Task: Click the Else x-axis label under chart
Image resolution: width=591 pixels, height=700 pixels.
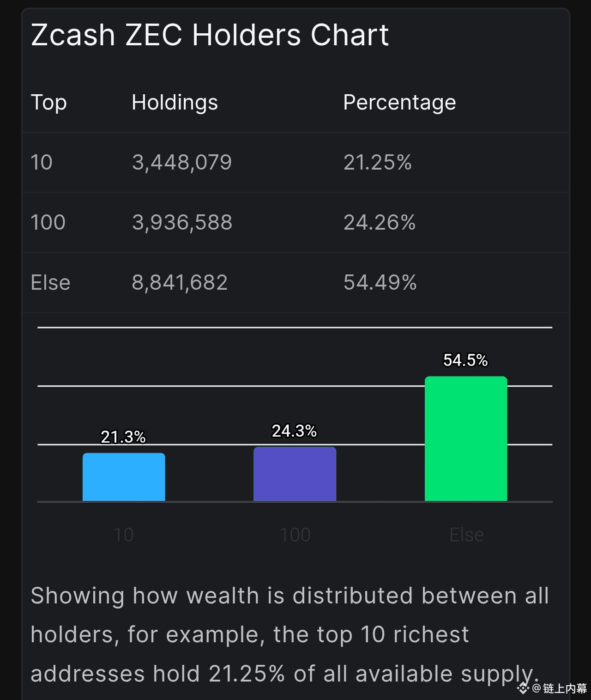Action: click(x=466, y=535)
